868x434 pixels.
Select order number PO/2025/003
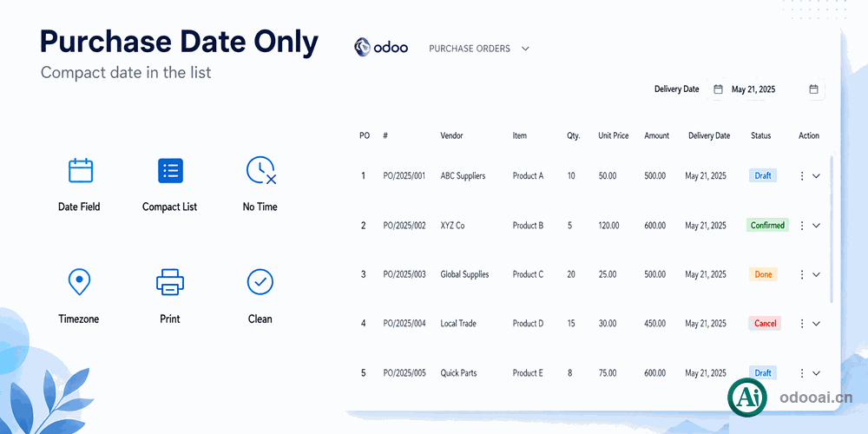pyautogui.click(x=404, y=274)
